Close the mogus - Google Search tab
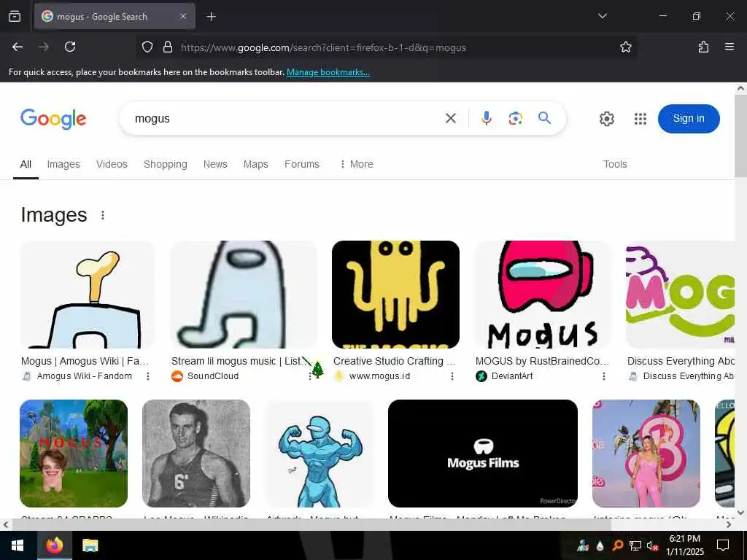This screenshot has height=560, width=747. 183,16
